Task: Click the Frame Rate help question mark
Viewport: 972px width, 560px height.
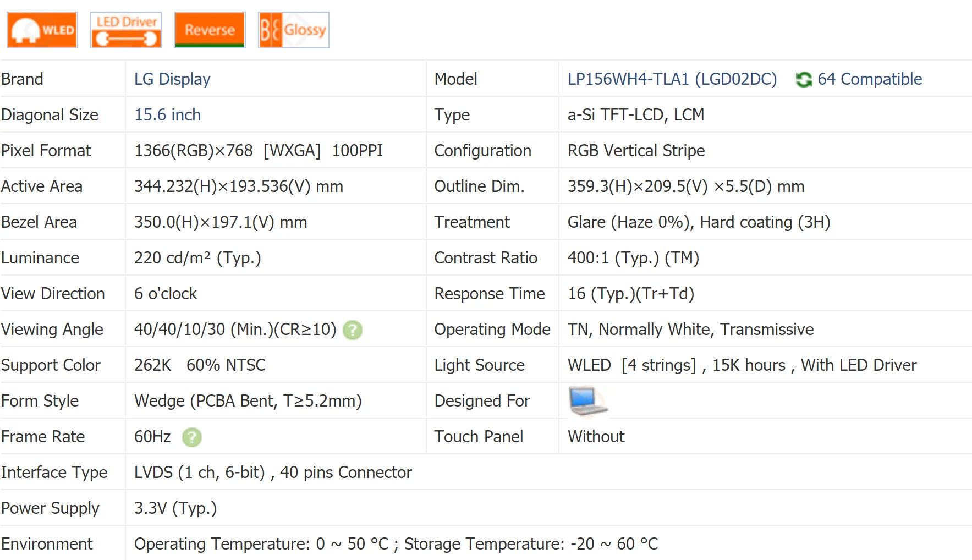Action: pos(191,437)
